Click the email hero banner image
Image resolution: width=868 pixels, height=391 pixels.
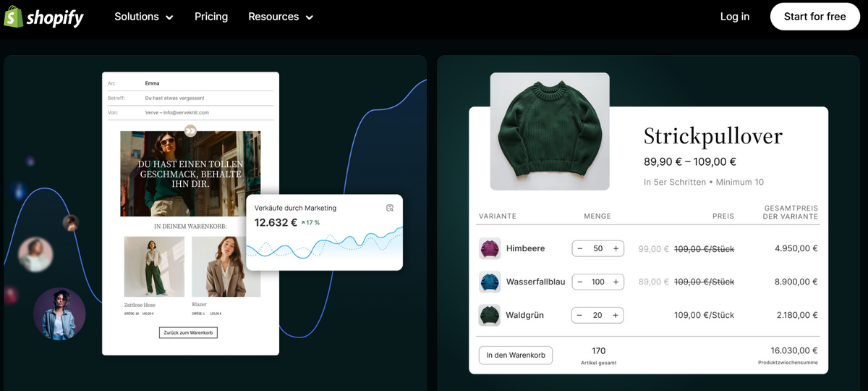point(190,174)
